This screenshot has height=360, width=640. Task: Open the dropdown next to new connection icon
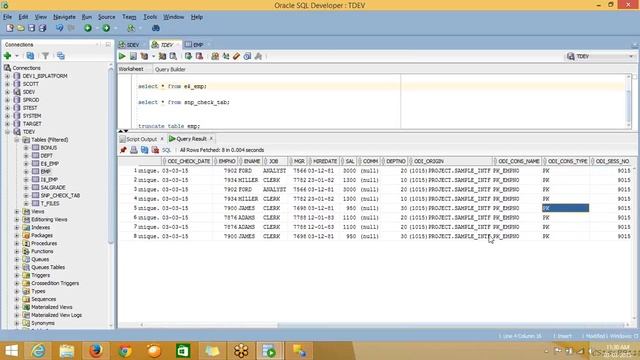(17, 56)
